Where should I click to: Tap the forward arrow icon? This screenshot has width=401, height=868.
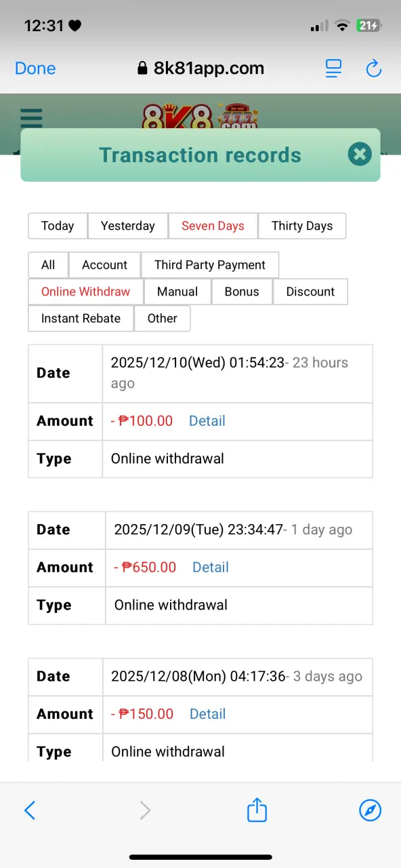(x=145, y=810)
